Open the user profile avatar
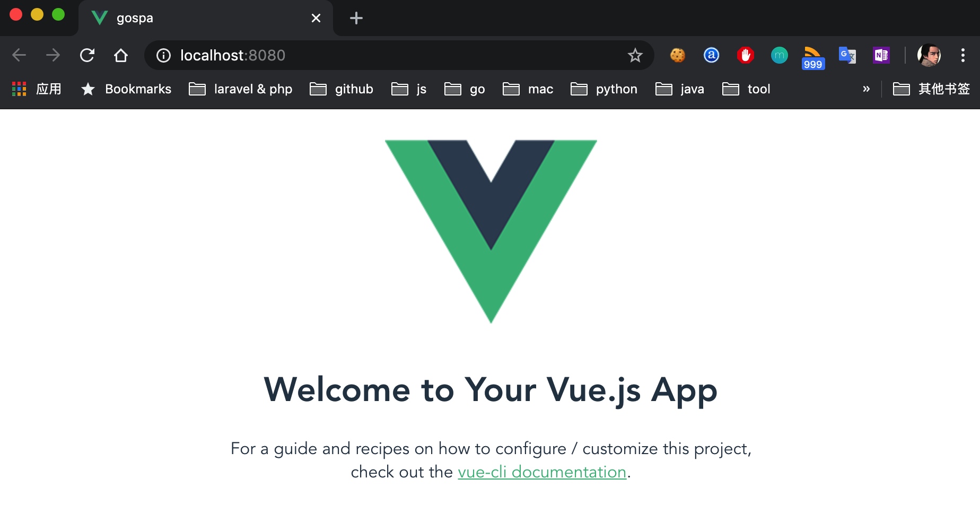980x522 pixels. tap(929, 55)
